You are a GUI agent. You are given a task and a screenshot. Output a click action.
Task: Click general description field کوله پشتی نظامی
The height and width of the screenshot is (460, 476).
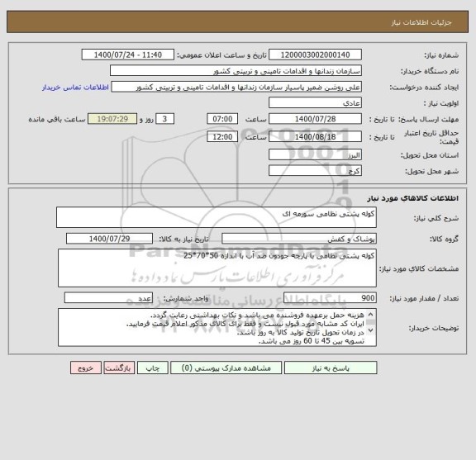(217, 217)
